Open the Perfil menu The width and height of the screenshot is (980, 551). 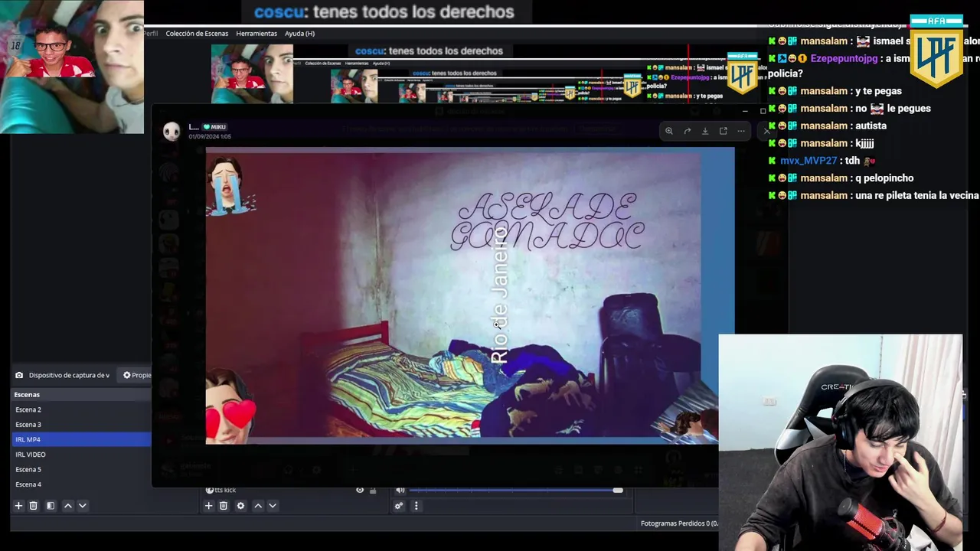[x=151, y=34]
